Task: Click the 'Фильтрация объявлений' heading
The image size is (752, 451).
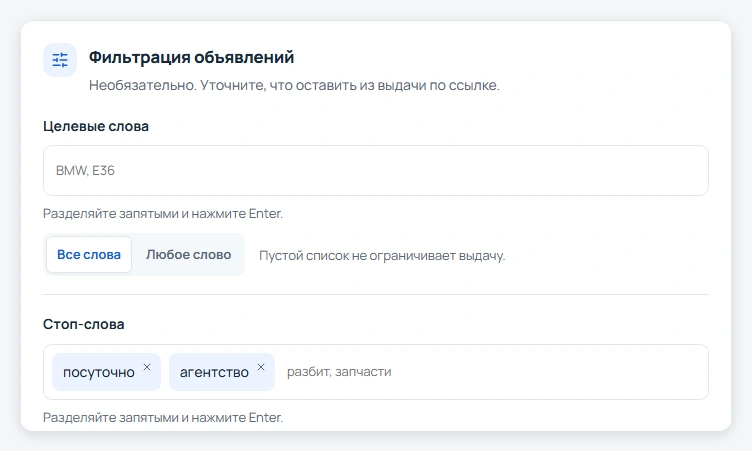Action: tap(191, 57)
